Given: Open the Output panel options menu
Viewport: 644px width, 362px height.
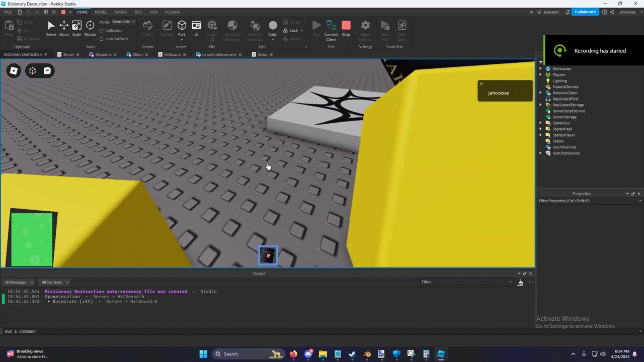Looking at the screenshot, I should click(530, 282).
